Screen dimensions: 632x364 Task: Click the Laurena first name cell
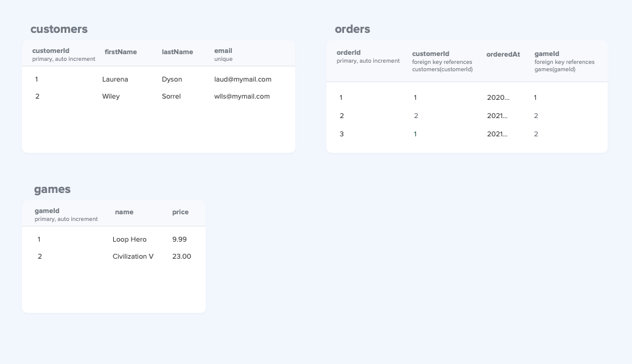click(x=115, y=80)
